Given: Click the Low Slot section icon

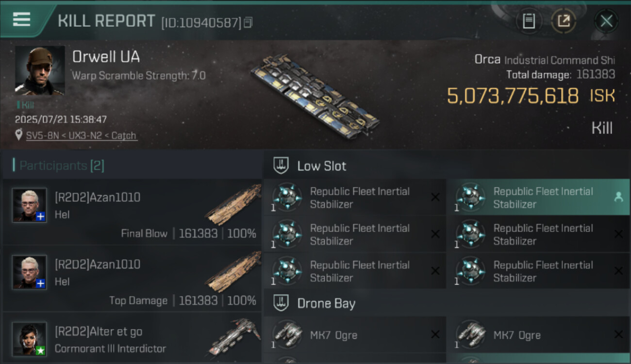Looking at the screenshot, I should coord(281,166).
